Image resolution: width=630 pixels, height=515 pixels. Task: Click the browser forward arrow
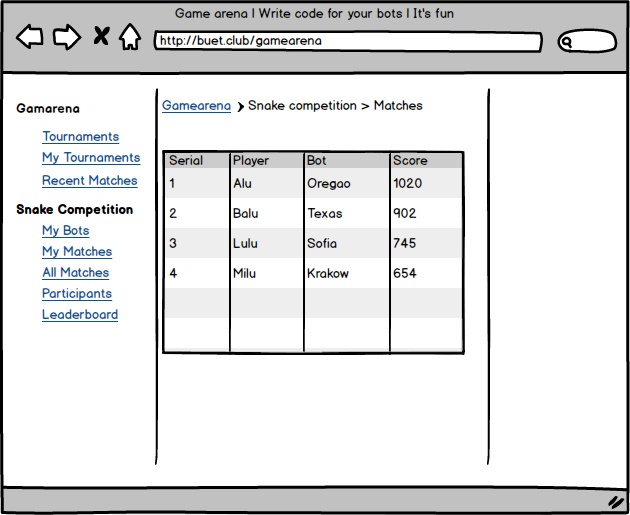[x=67, y=37]
